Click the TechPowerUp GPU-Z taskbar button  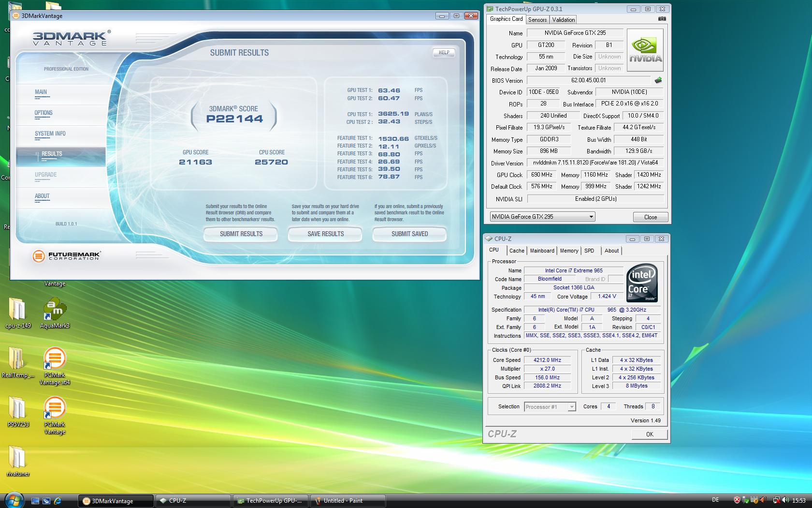pos(271,501)
